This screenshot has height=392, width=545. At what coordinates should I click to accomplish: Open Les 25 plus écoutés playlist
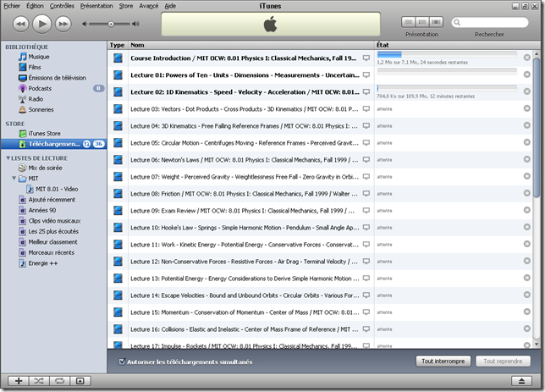click(54, 232)
